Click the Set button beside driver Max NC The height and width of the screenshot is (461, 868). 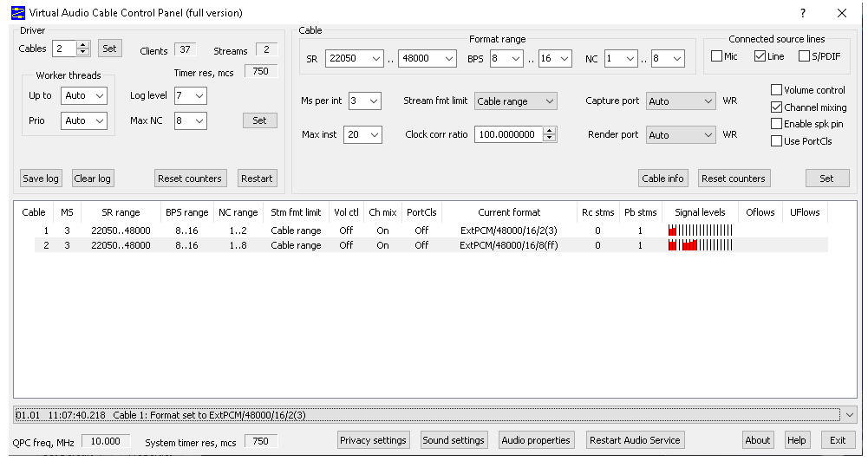259,120
